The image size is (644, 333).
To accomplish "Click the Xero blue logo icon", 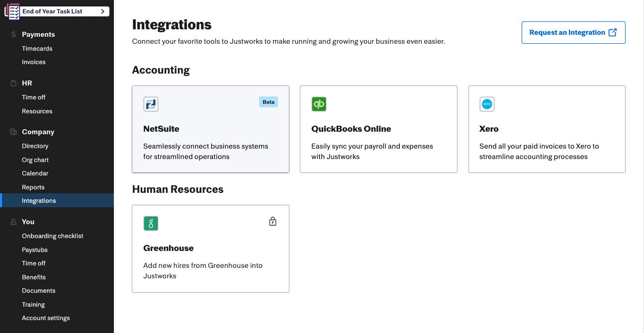I will 487,104.
